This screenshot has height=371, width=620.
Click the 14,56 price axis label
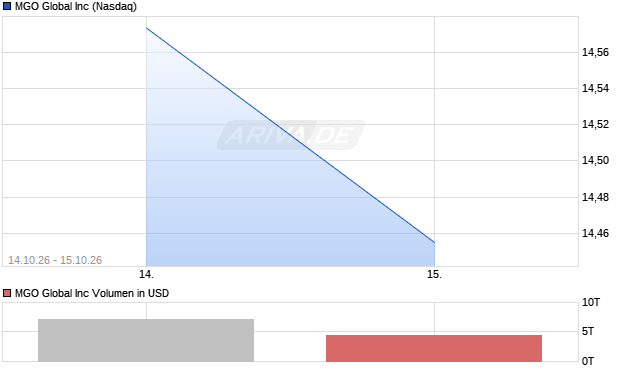coord(595,52)
